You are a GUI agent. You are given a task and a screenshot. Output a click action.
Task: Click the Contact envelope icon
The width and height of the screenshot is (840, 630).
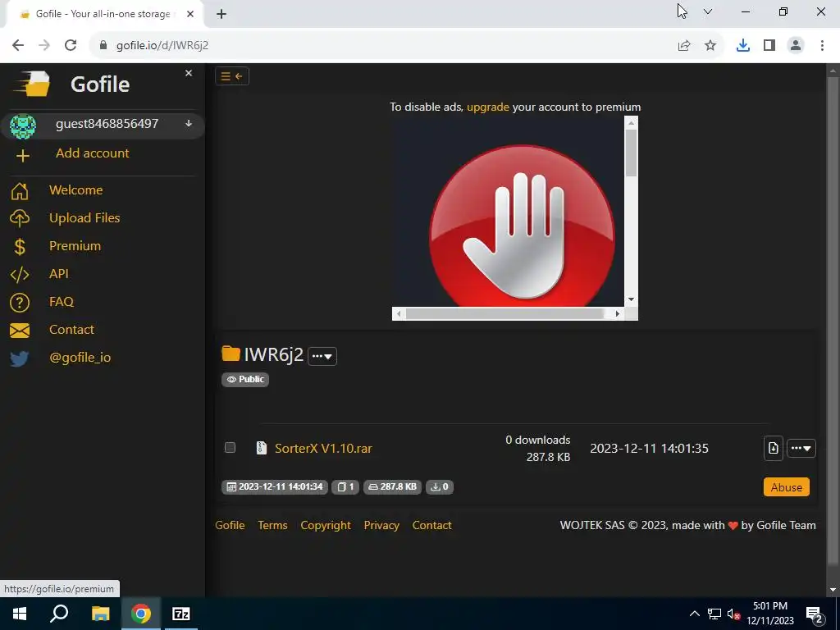20,331
